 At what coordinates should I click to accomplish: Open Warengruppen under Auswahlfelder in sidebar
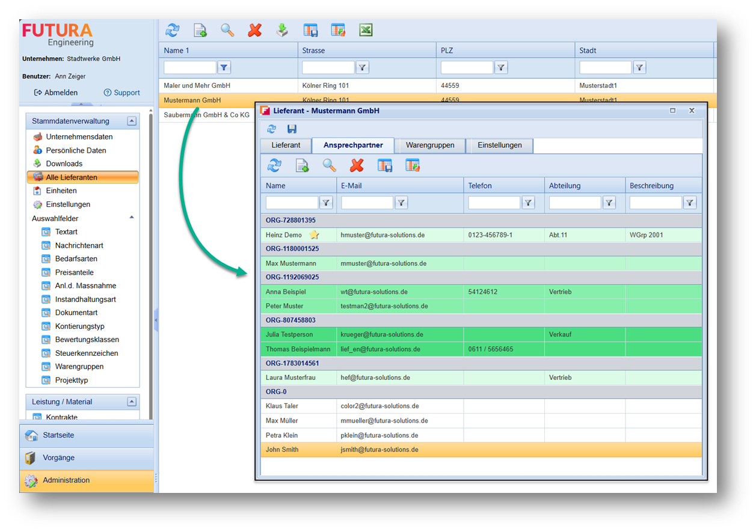tap(79, 367)
